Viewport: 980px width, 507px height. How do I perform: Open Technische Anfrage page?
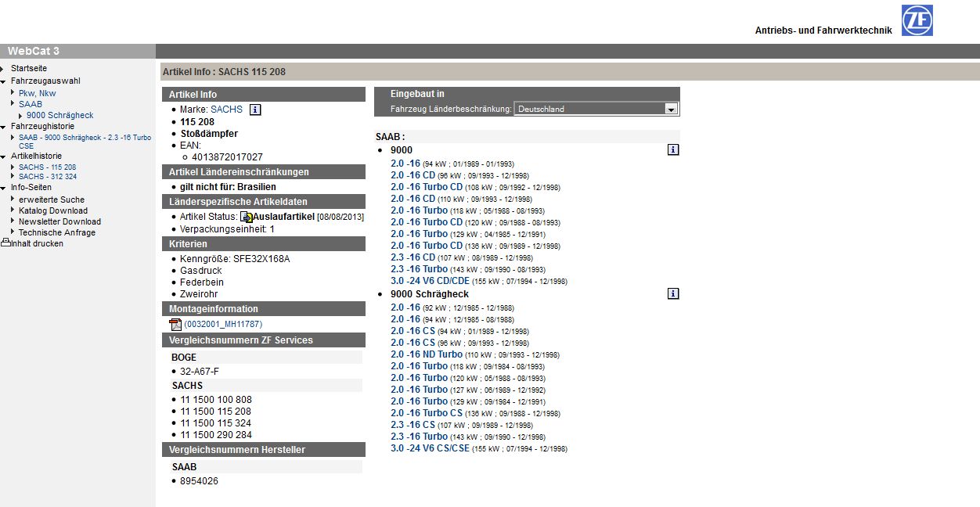point(57,232)
